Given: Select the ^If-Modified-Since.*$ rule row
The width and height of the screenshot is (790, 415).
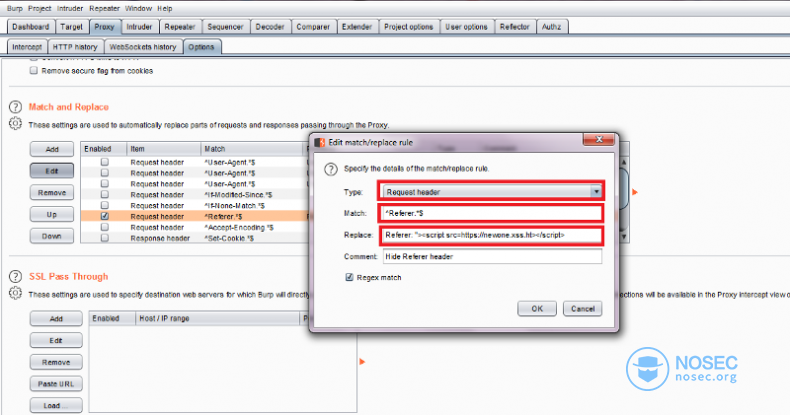Looking at the screenshot, I should (x=194, y=194).
